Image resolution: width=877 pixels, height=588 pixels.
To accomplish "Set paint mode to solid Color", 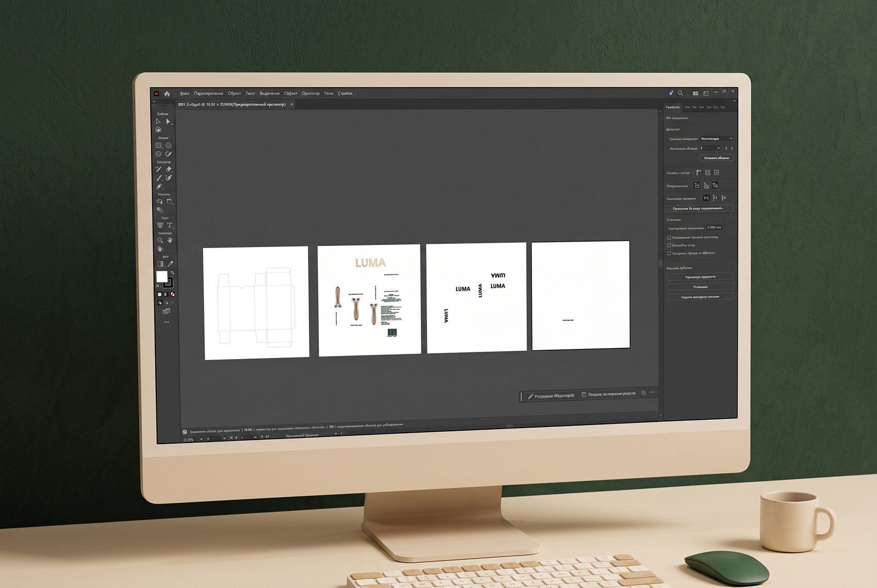I will pos(159,295).
